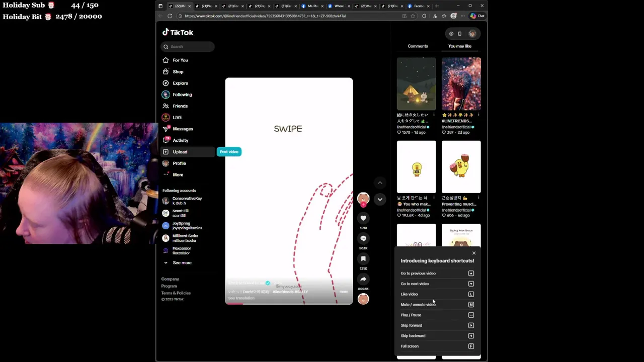Open Terms & Policies footer link
The image size is (644, 362).
[x=176, y=293]
